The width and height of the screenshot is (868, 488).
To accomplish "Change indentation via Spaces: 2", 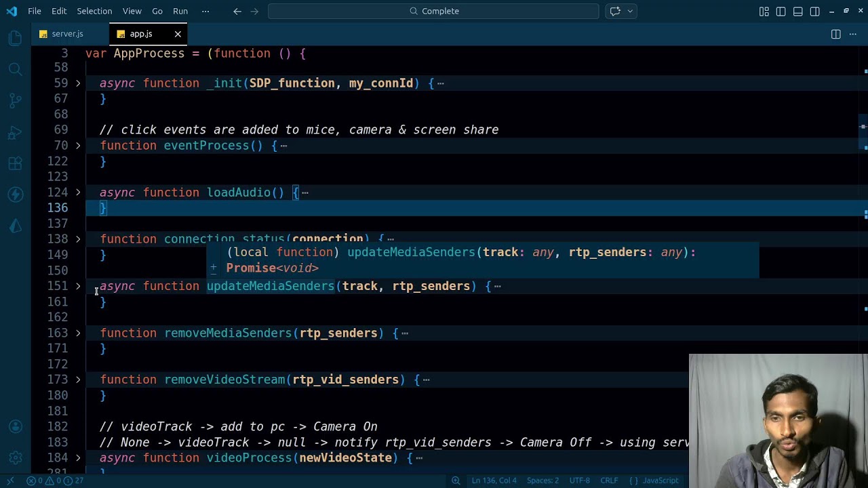I will (543, 481).
